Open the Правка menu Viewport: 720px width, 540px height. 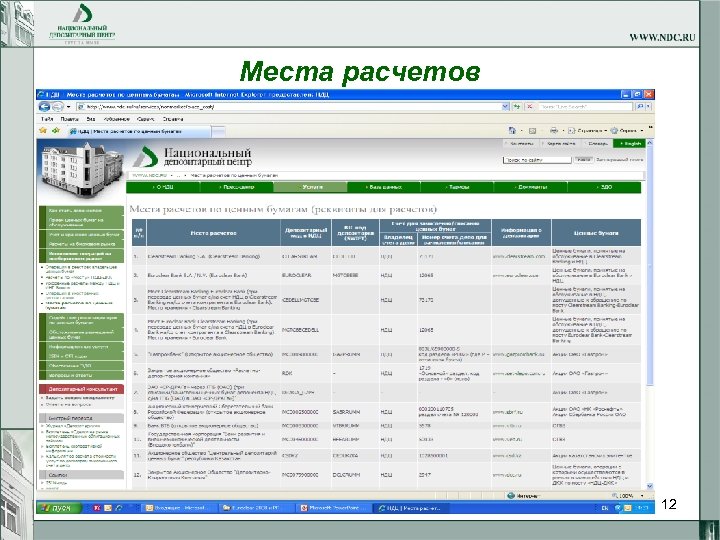pyautogui.click(x=69, y=119)
